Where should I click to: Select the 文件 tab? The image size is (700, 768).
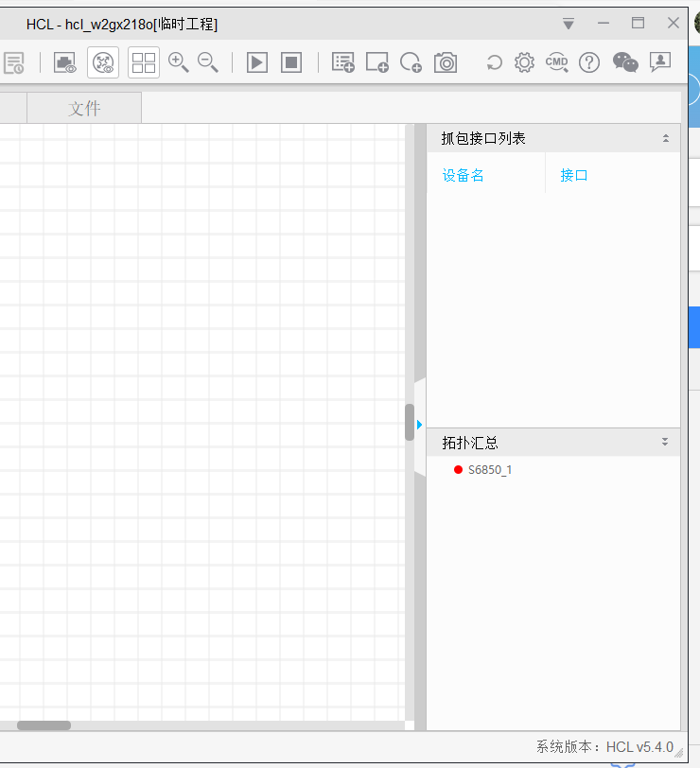(84, 108)
